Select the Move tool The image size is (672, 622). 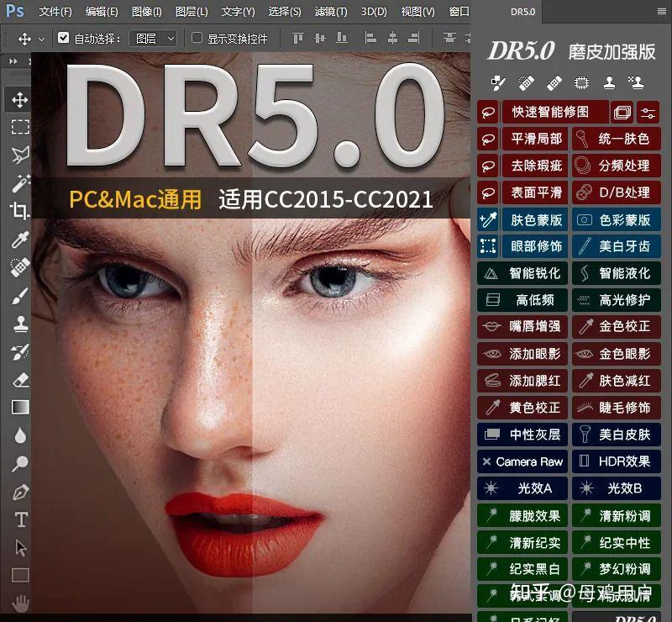coord(18,99)
